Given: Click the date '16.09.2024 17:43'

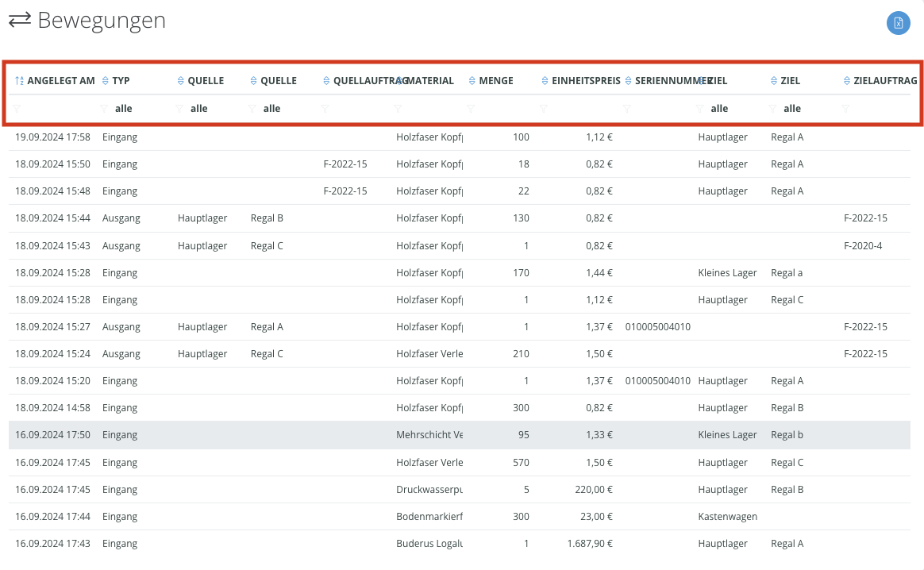Looking at the screenshot, I should [52, 544].
